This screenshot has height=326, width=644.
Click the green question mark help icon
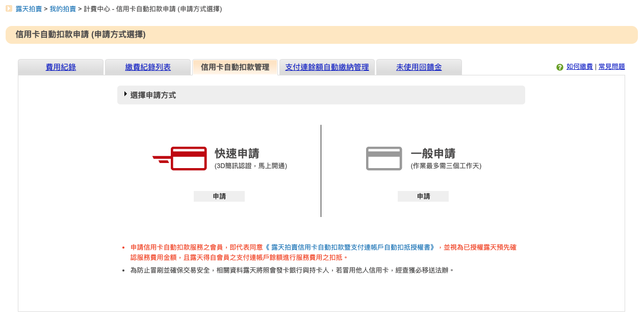click(x=559, y=67)
